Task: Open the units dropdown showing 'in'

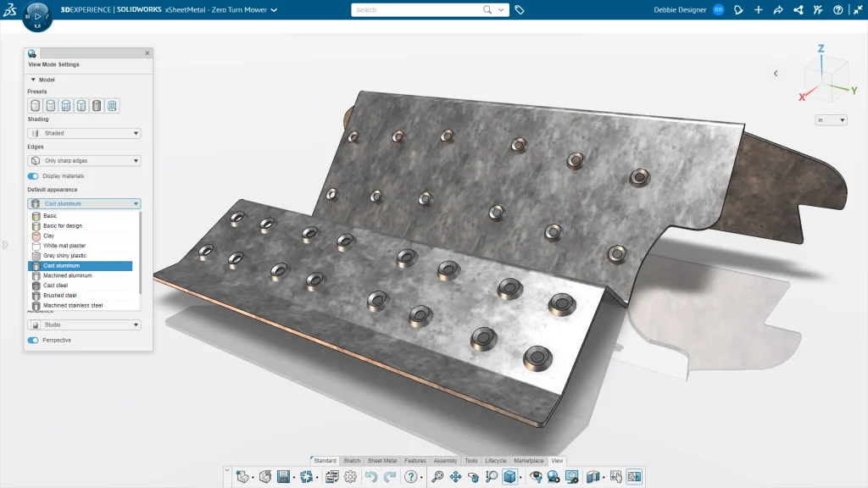Action: (x=830, y=120)
